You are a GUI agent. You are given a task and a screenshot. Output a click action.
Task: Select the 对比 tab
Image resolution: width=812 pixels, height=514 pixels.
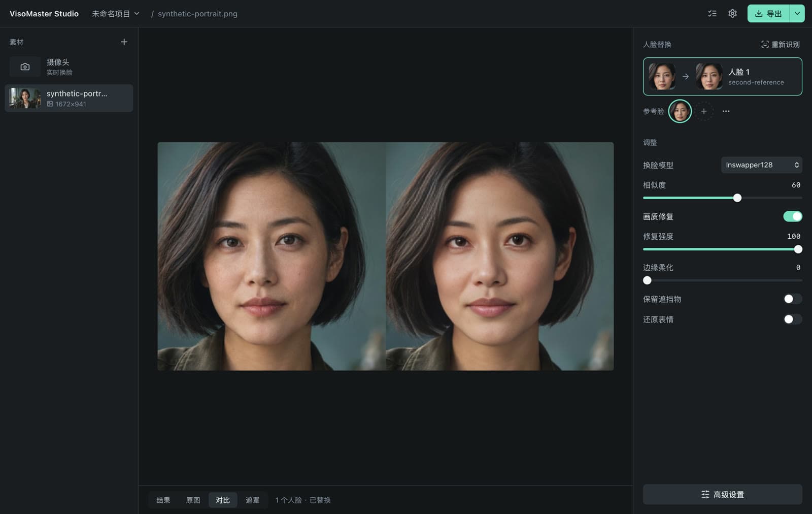[x=223, y=500]
